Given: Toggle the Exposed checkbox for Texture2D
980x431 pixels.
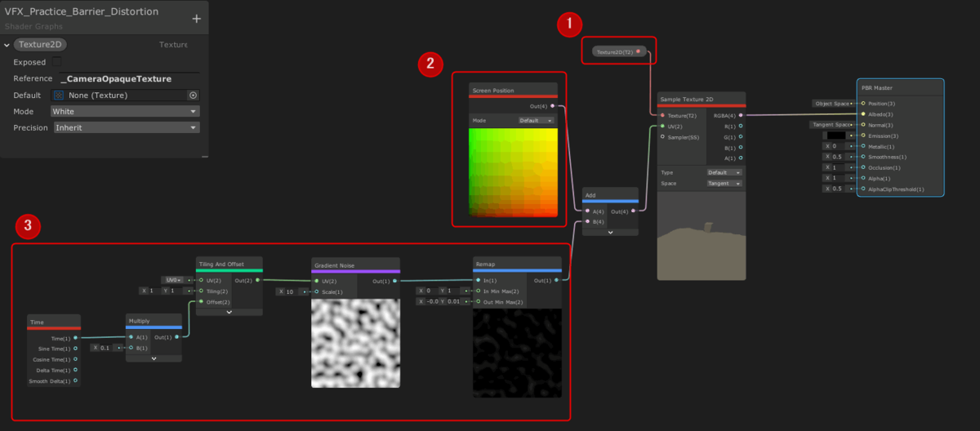Looking at the screenshot, I should click(x=57, y=62).
